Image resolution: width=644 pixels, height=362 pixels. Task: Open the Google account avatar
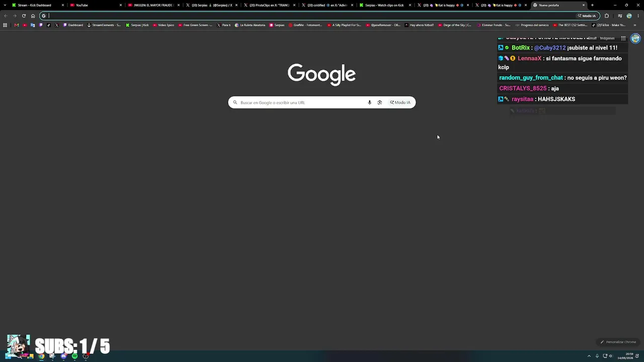click(x=635, y=38)
